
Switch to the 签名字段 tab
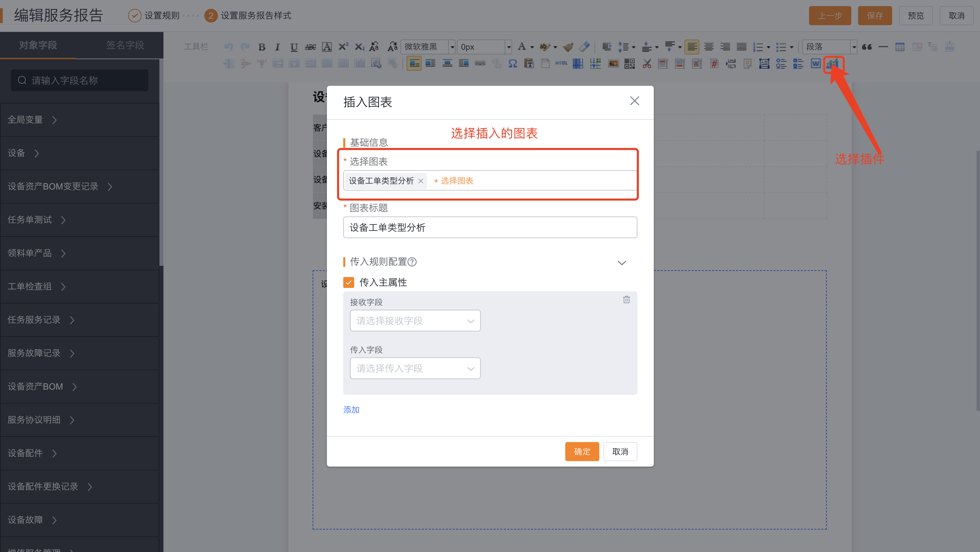point(125,45)
